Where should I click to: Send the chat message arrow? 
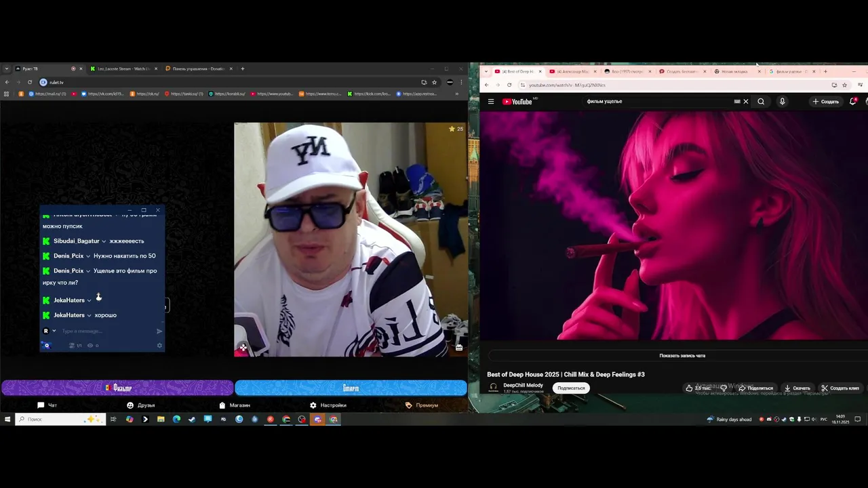coord(159,331)
